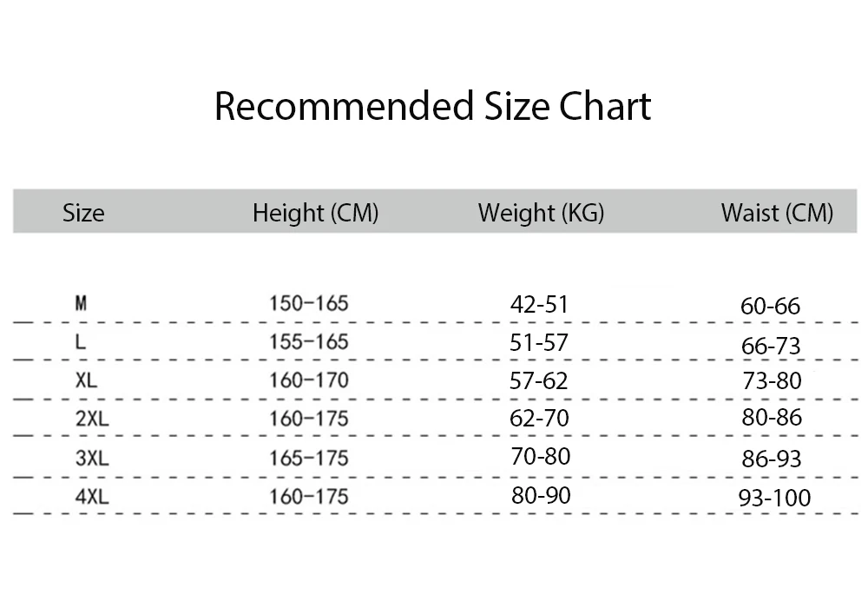The height and width of the screenshot is (608, 868).
Task: Click the M size label
Action: 81,304
